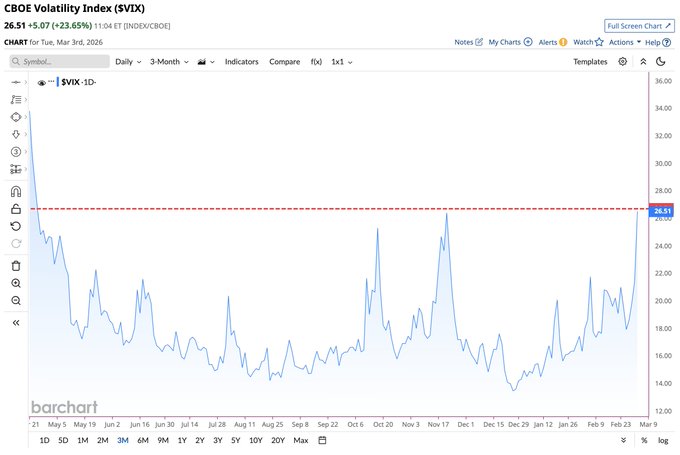The width and height of the screenshot is (680, 455).
Task: Open chart settings gear icon
Action: (623, 61)
